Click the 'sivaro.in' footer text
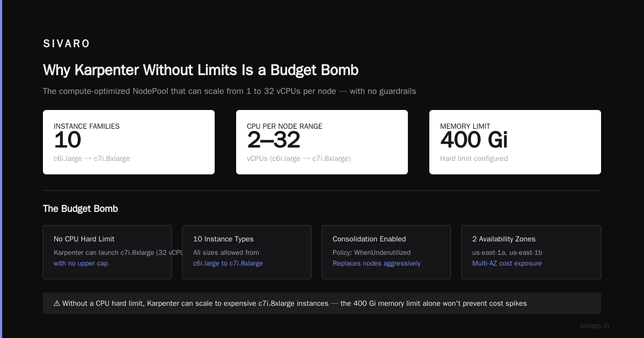 click(595, 326)
